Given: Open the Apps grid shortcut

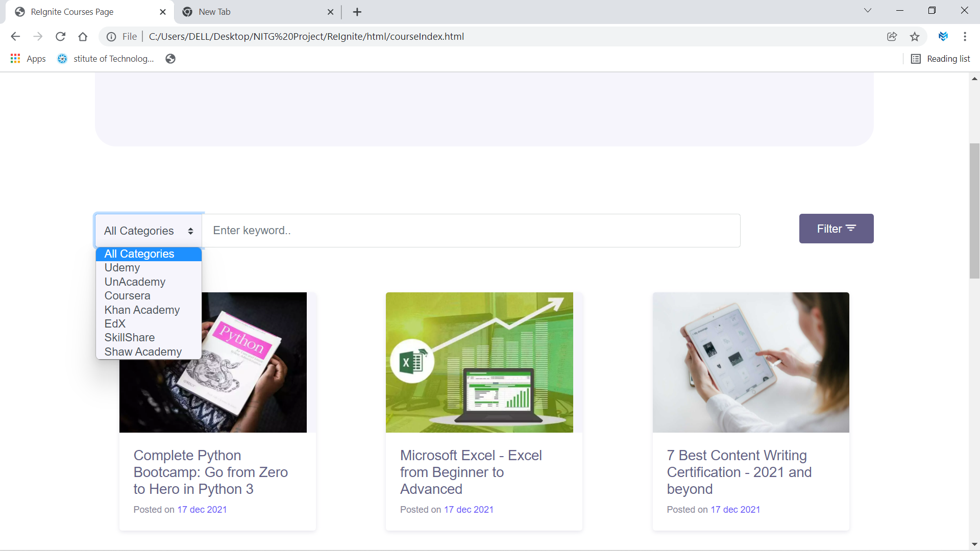Looking at the screenshot, I should tap(28, 59).
